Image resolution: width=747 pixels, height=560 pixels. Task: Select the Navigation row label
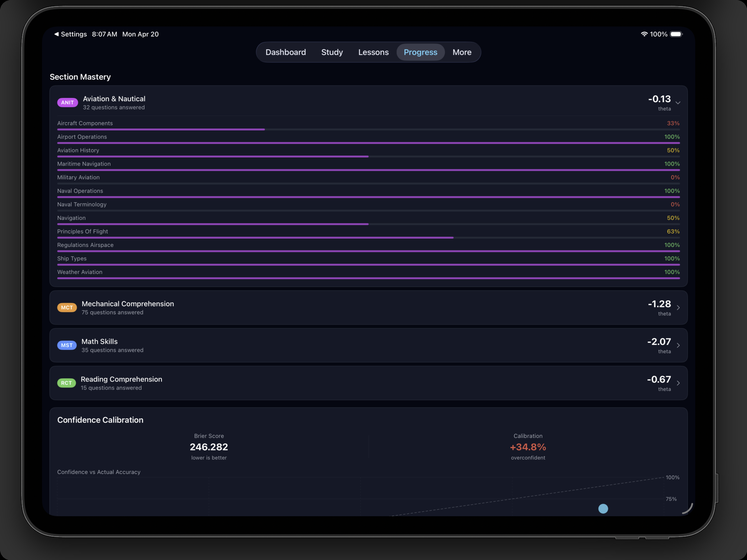(71, 218)
